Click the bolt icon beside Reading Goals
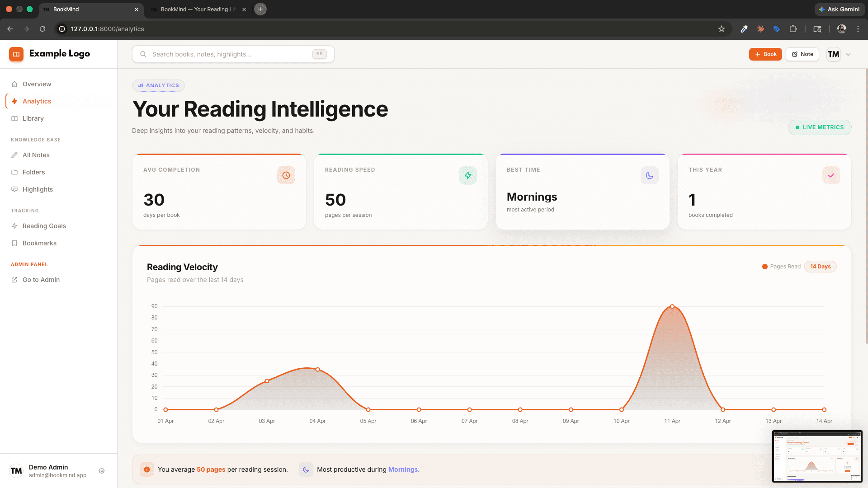Viewport: 868px width, 488px height. (14, 226)
